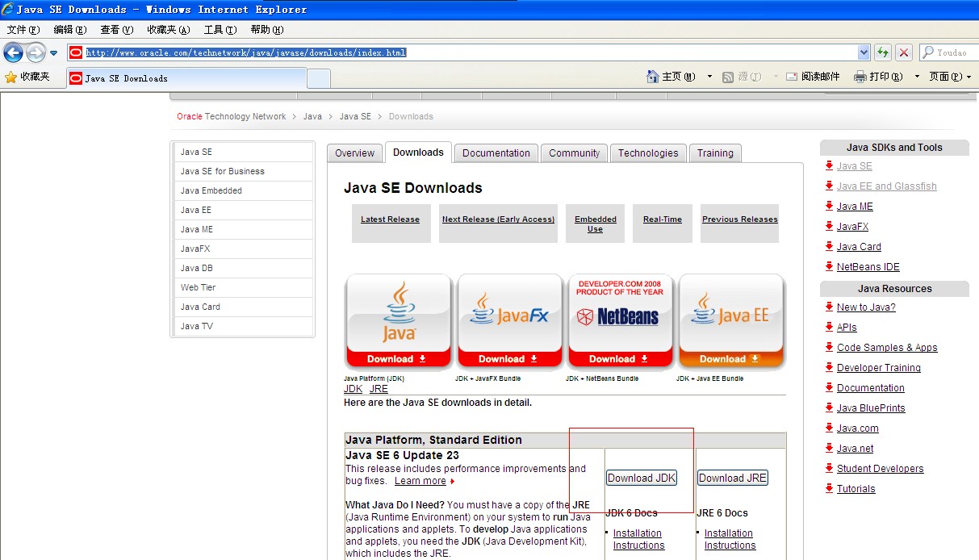The width and height of the screenshot is (979, 560).
Task: Click the 阅读邮件 read mail icon
Action: point(793,77)
